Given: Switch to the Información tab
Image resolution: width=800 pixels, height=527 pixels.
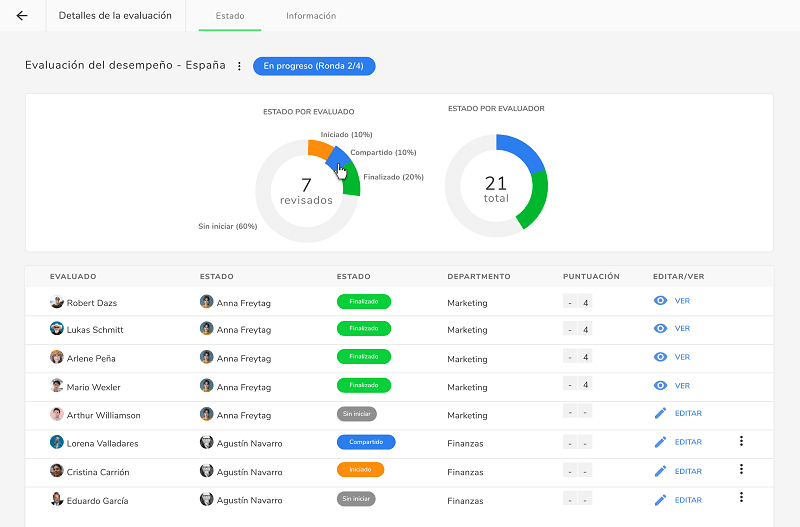Looking at the screenshot, I should click(311, 16).
